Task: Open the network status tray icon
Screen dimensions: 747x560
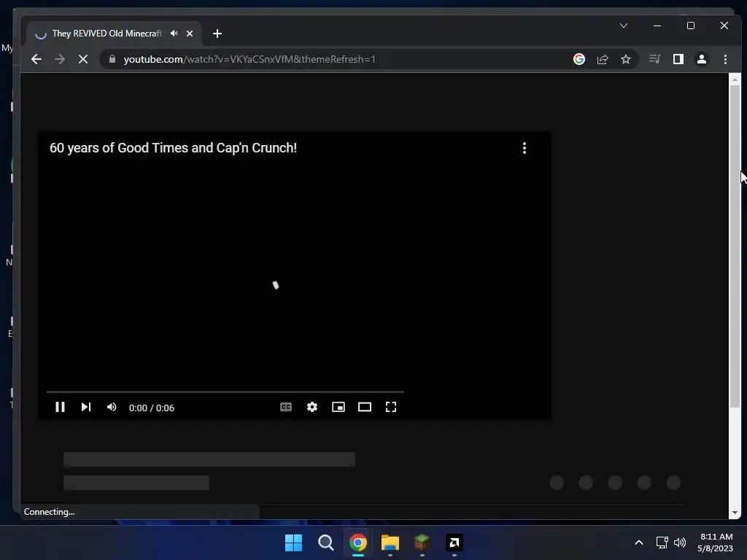Action: [662, 542]
